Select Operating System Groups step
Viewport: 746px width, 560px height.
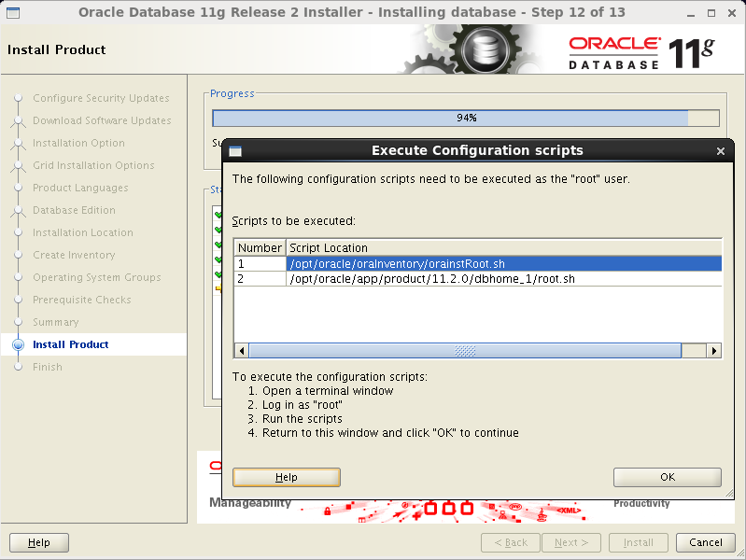click(96, 277)
